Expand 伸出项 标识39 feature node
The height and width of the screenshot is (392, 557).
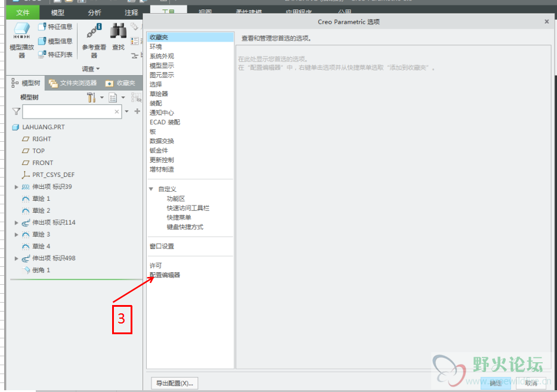[16, 186]
